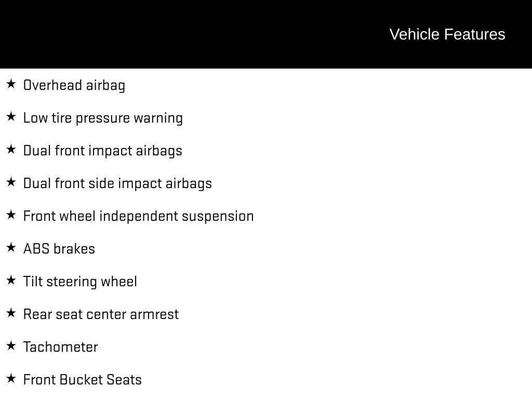Click the star bullet beside Front wheel independent suspension

point(11,215)
